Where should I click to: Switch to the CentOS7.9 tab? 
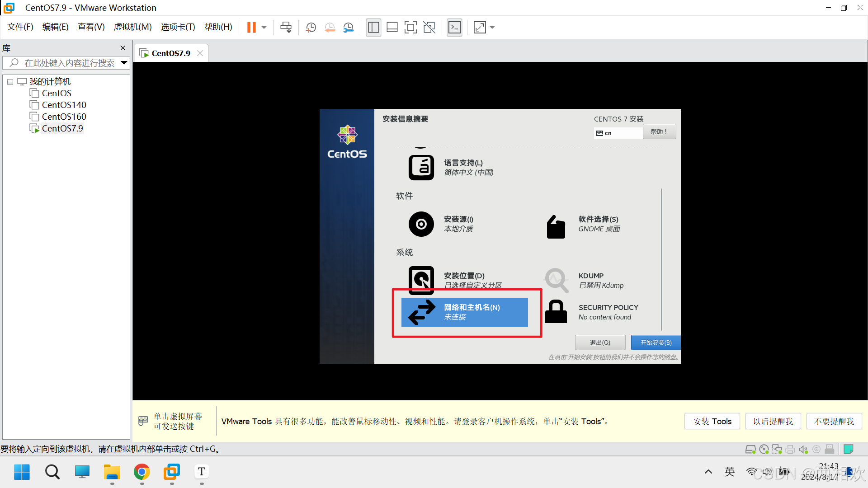pos(170,53)
